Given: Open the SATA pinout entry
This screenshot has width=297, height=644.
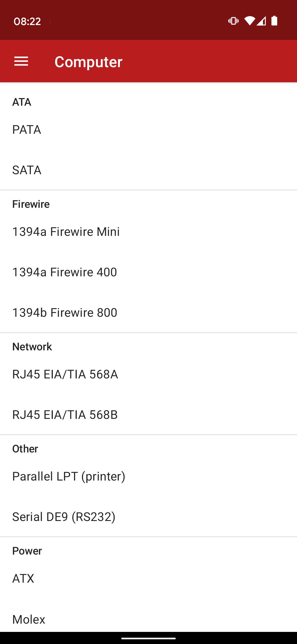Looking at the screenshot, I should coord(148,170).
